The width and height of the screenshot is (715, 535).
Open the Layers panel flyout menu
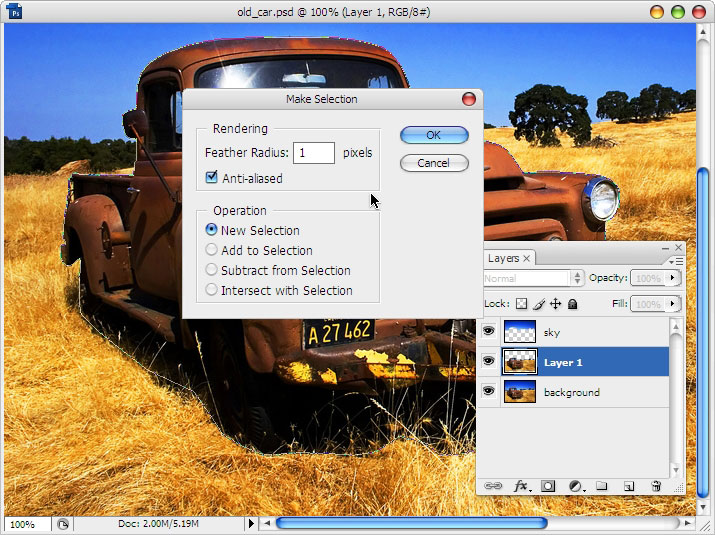pos(676,261)
